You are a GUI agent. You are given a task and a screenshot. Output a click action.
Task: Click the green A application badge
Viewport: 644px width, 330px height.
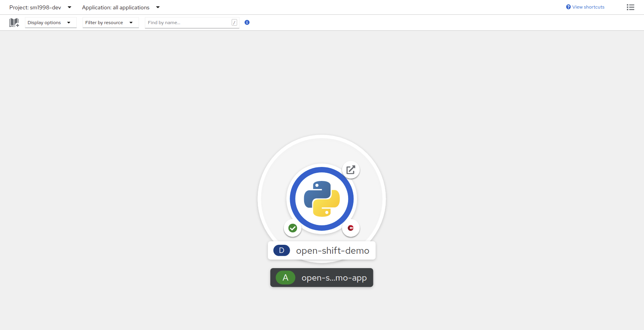click(285, 278)
